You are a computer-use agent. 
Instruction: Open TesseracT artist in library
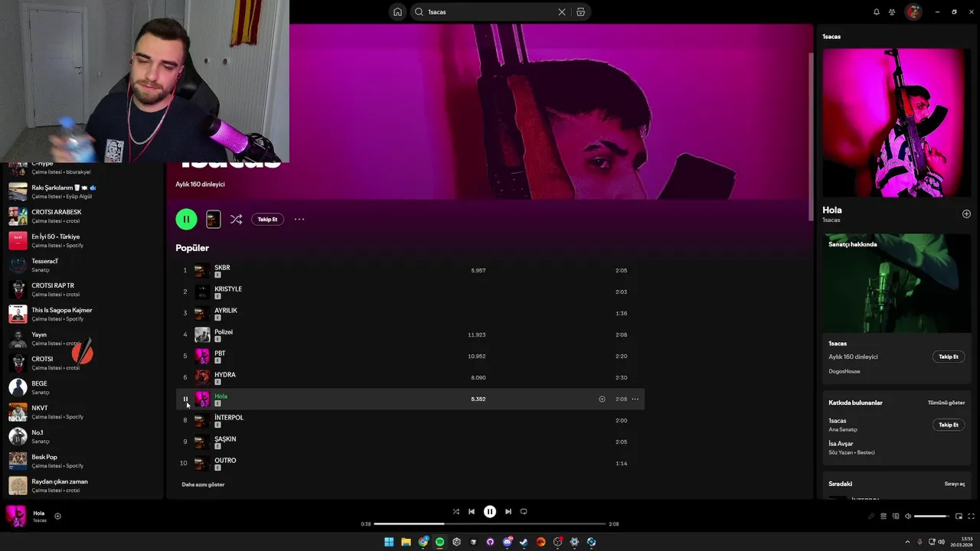click(x=83, y=265)
